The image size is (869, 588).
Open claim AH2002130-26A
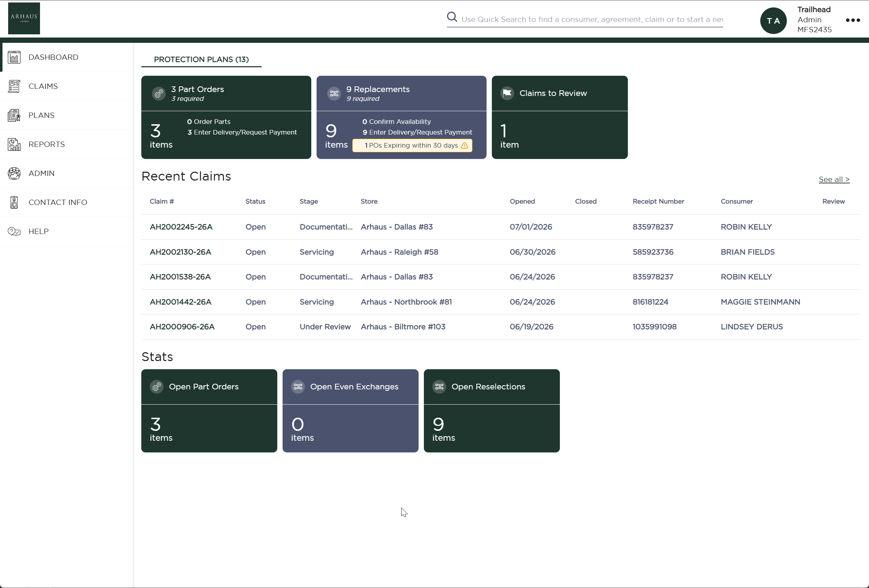[181, 252]
